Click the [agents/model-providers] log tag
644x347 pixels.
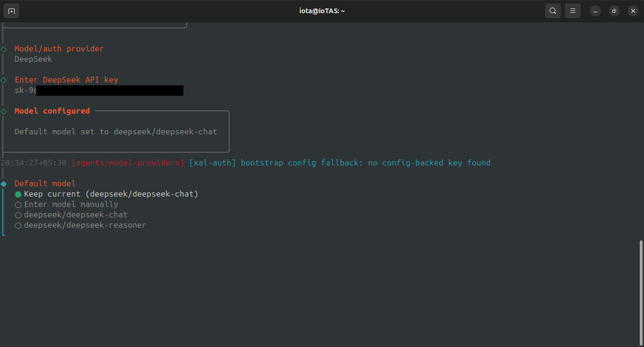click(x=128, y=163)
